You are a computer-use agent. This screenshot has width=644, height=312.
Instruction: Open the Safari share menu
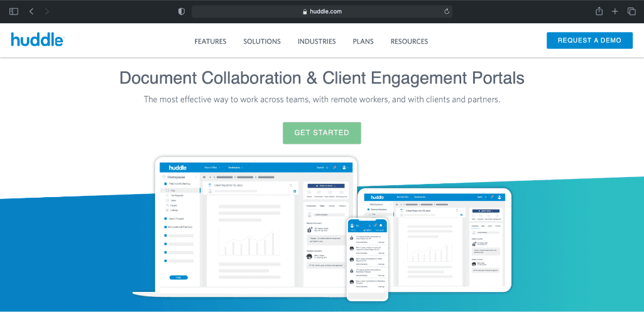[599, 11]
